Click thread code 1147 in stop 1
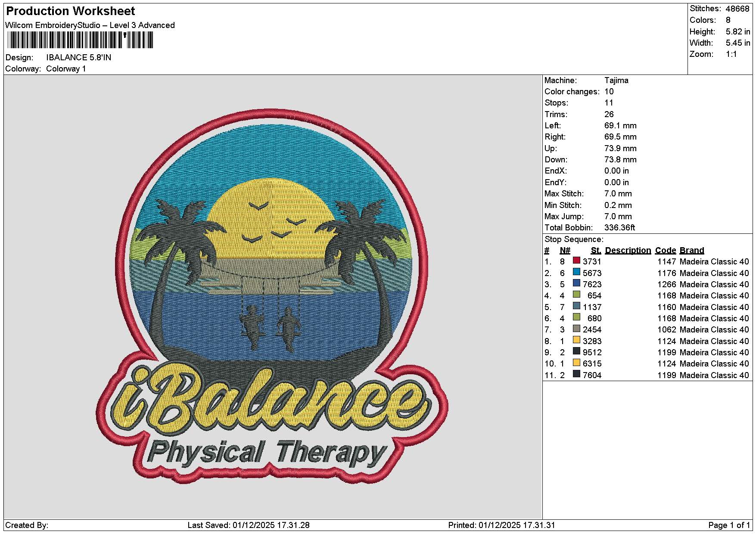The image size is (756, 534). (x=667, y=262)
